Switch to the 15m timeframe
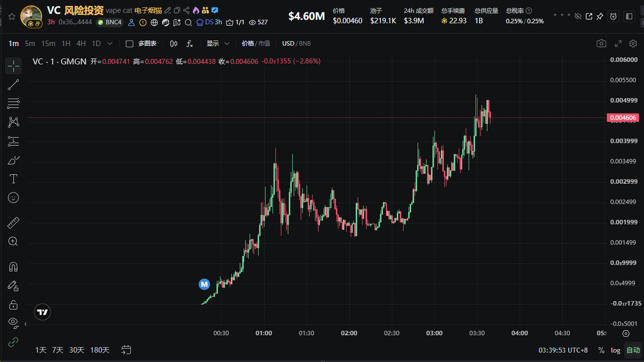 [48, 43]
